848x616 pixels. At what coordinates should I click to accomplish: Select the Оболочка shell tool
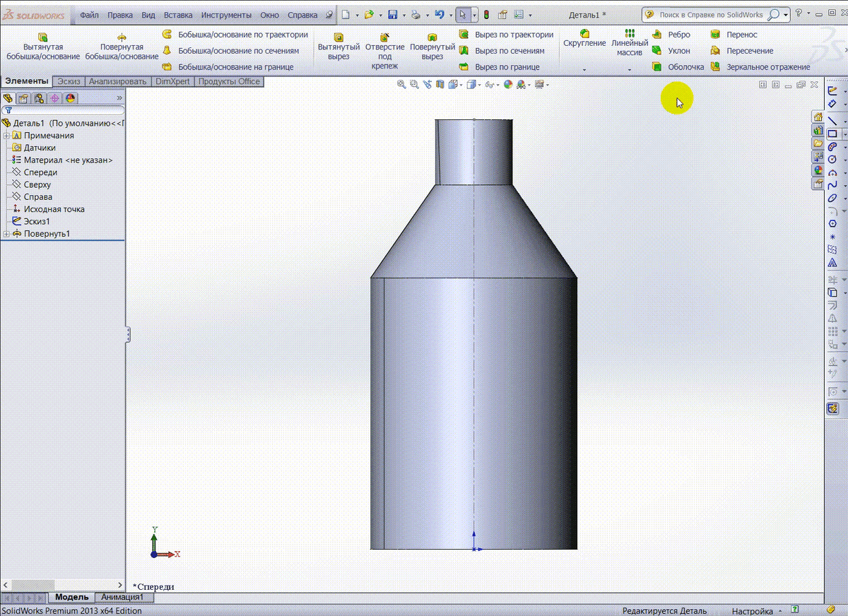[x=678, y=67]
